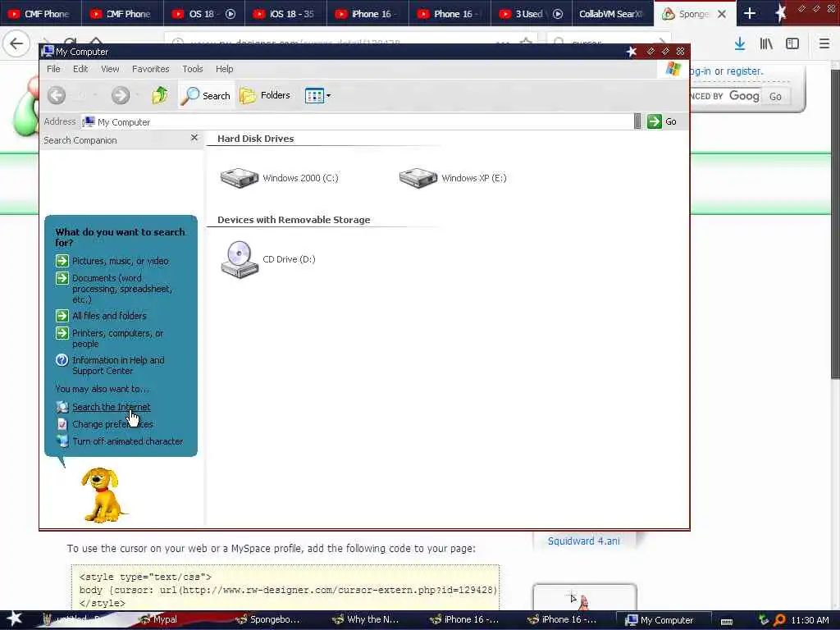This screenshot has height=630, width=840.
Task: Switch to the CollabVM browser tab
Action: (612, 14)
